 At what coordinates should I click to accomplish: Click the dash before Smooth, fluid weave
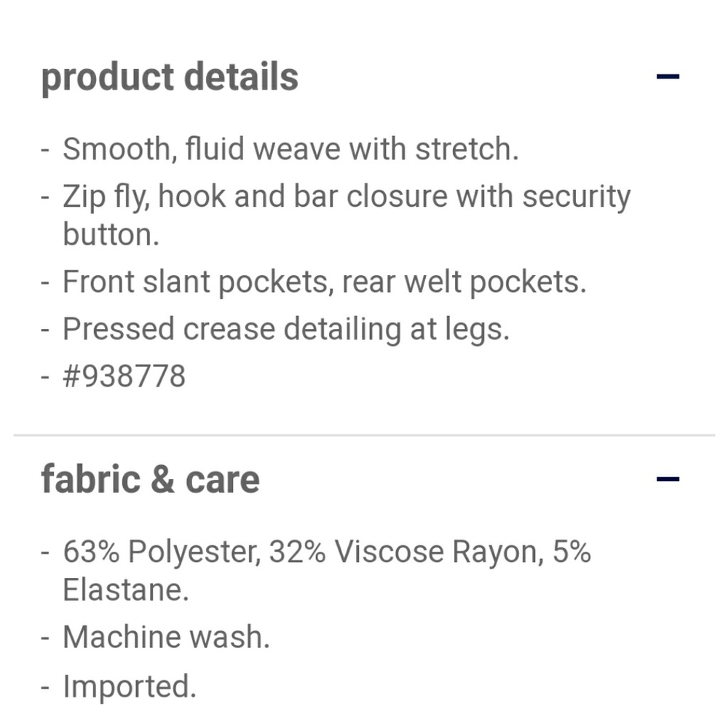coord(45,148)
